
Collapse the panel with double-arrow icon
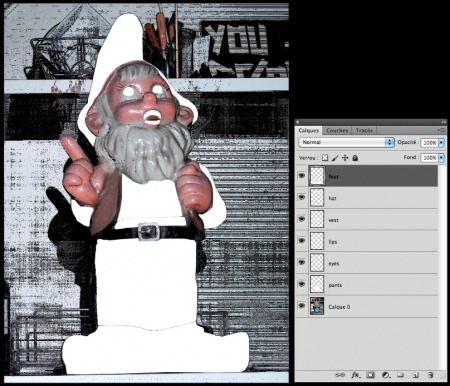pos(444,122)
